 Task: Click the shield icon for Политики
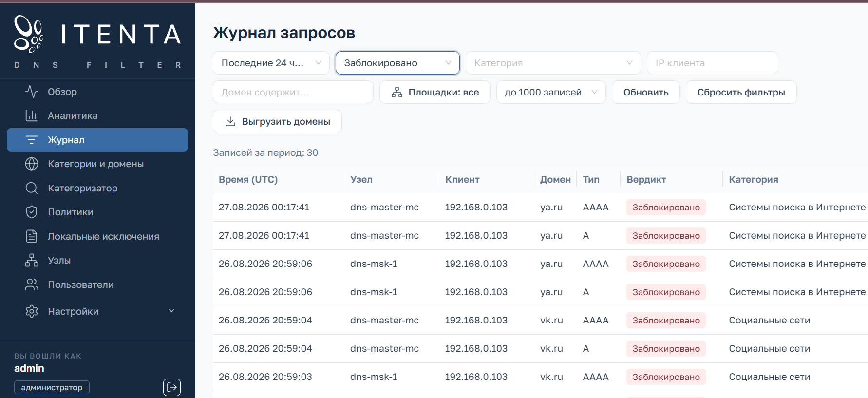(32, 212)
